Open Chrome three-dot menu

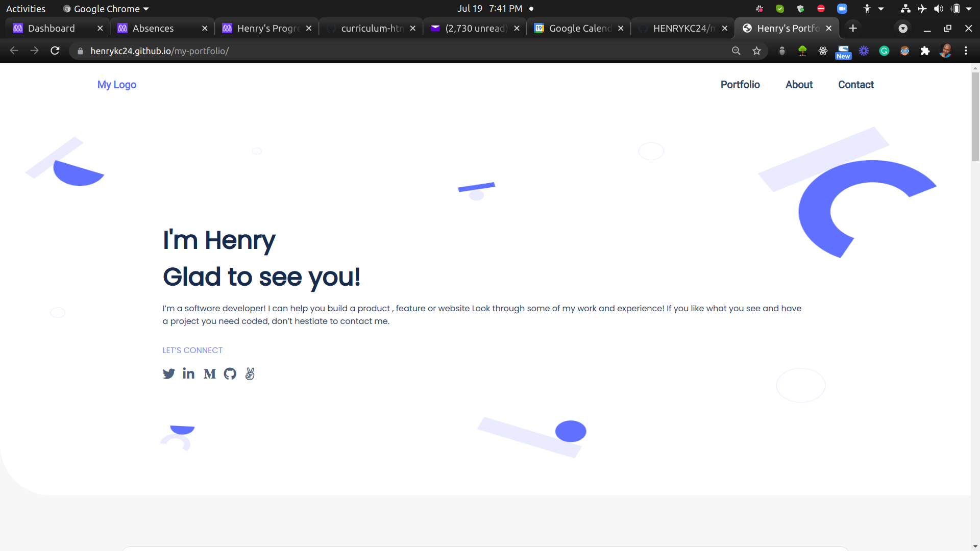tap(966, 51)
